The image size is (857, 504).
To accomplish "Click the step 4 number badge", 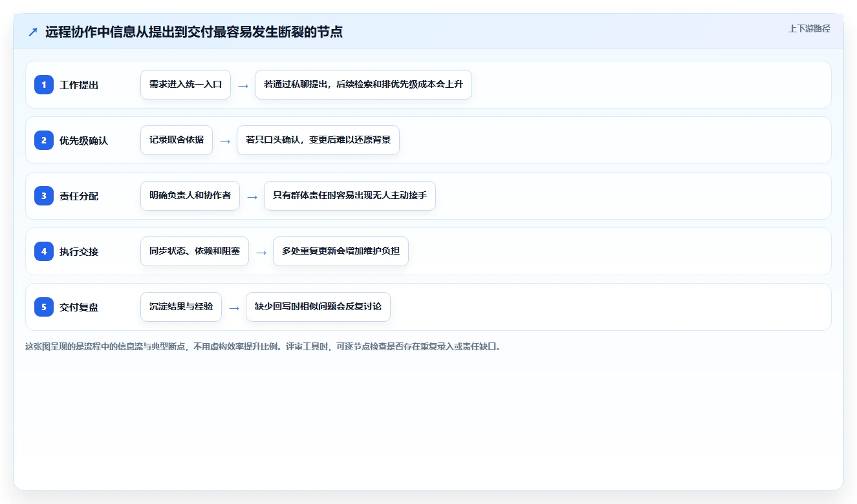I will coord(44,251).
